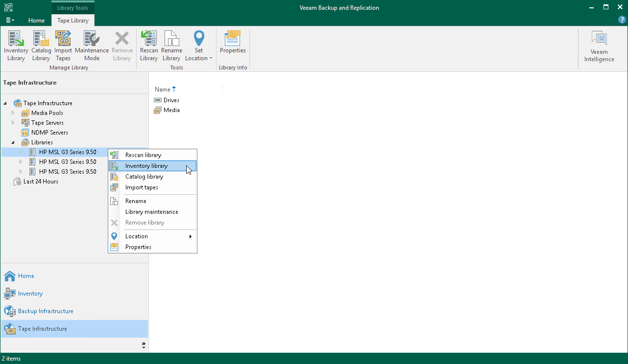Click the Remove Library ribbon button
The image size is (628, 364).
click(122, 45)
